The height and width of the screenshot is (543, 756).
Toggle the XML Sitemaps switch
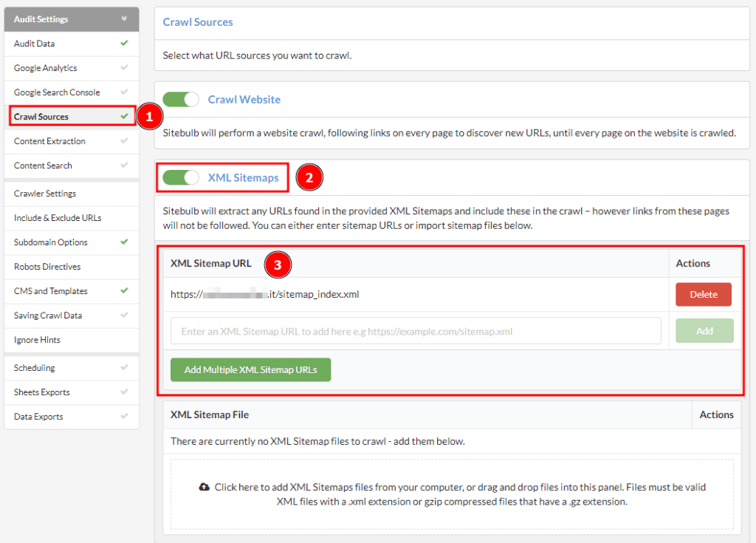coord(181,177)
